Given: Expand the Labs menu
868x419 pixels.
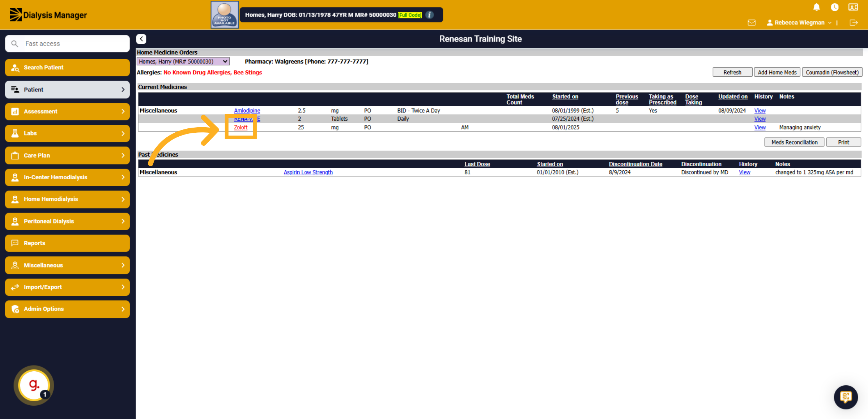Looking at the screenshot, I should [68, 133].
